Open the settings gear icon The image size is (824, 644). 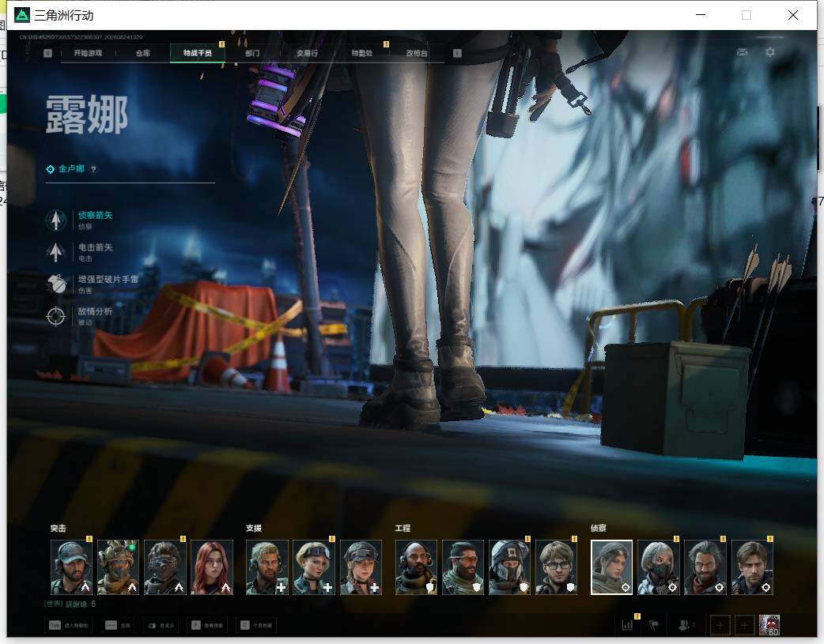point(770,52)
